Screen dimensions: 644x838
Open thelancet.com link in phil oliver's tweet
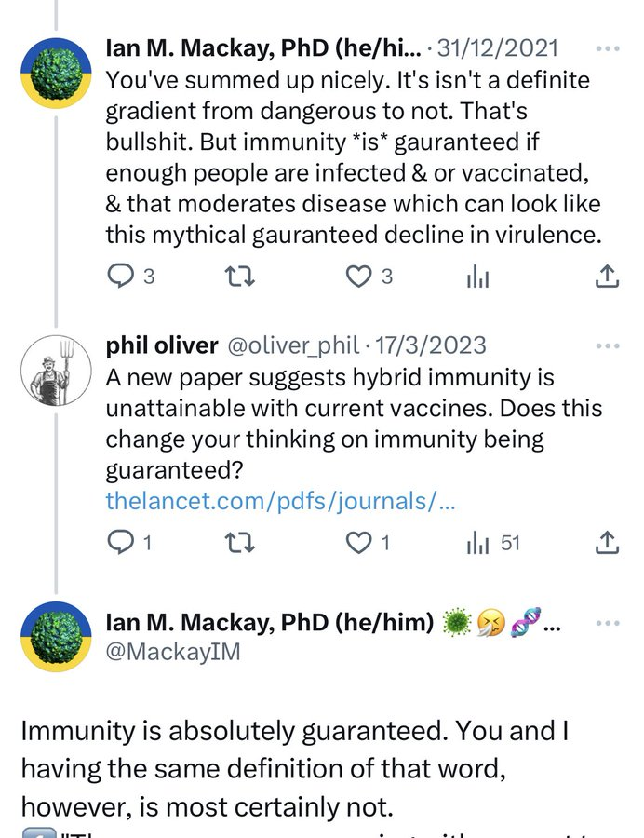[281, 501]
